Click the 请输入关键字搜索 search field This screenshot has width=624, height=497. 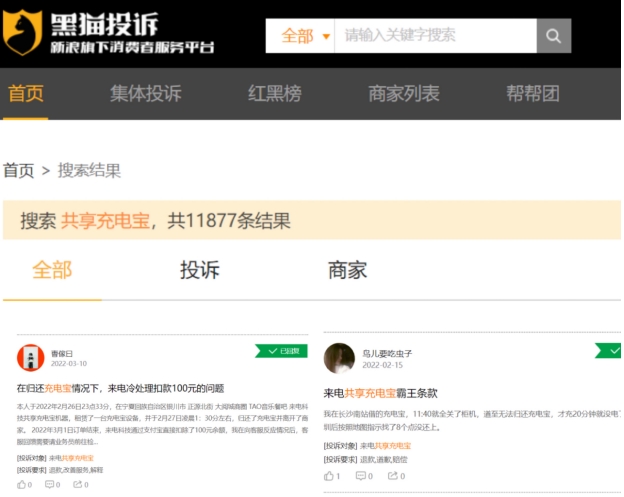click(x=435, y=36)
